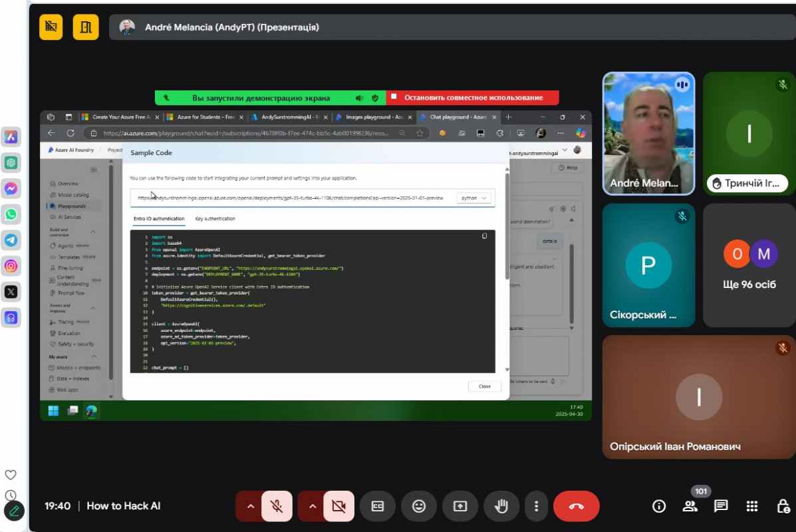Collapse Assess and improve section

tap(93, 308)
